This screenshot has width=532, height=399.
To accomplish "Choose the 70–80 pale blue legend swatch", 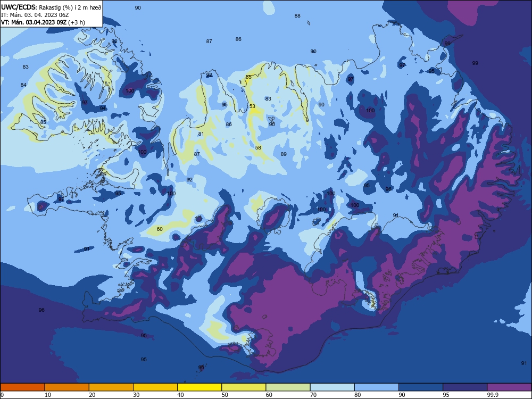I will point(332,387).
